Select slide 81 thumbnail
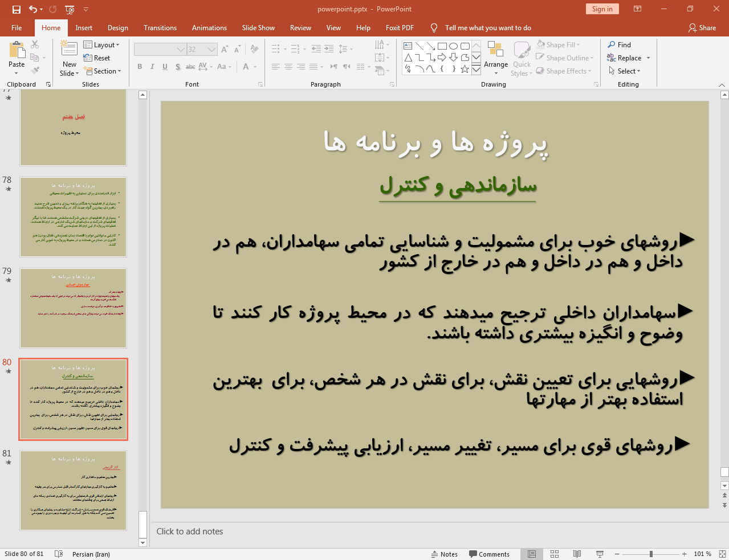The image size is (729, 560). pyautogui.click(x=74, y=490)
